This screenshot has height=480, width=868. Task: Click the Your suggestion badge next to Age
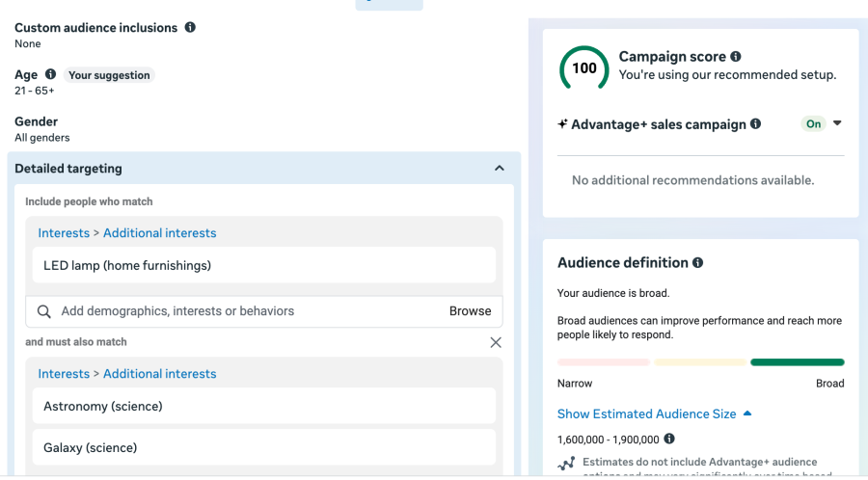[x=109, y=75]
